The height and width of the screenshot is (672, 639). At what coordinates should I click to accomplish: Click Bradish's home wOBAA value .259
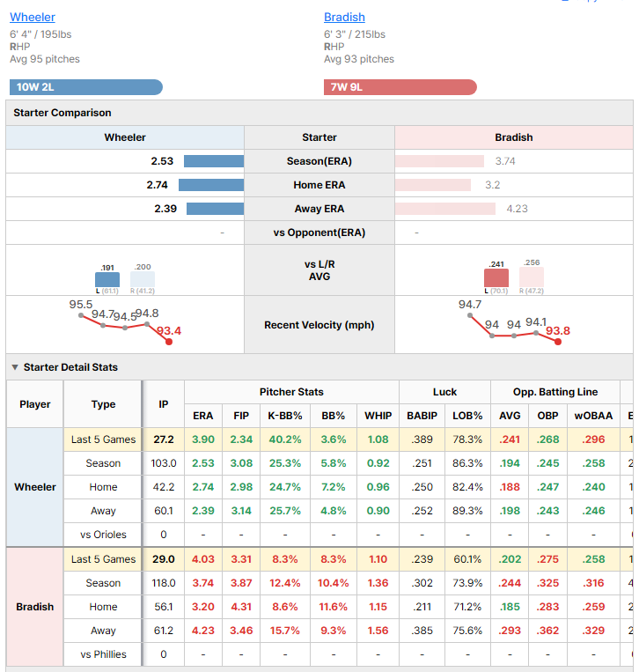click(593, 607)
